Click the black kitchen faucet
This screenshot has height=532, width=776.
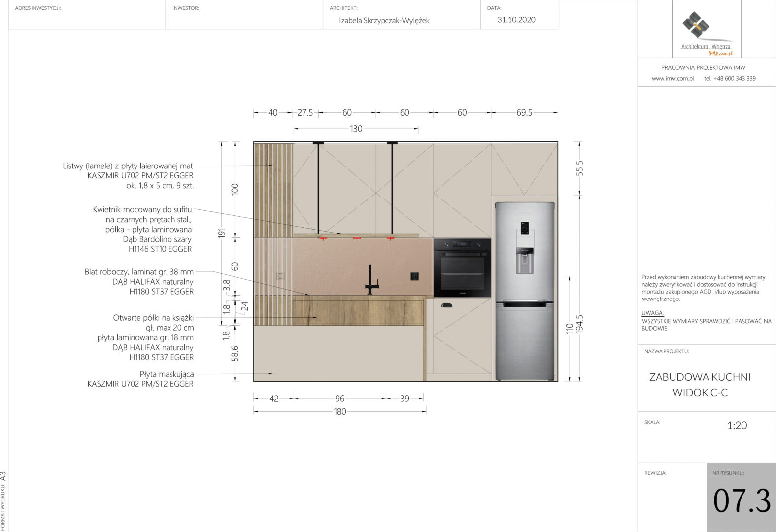[371, 279]
